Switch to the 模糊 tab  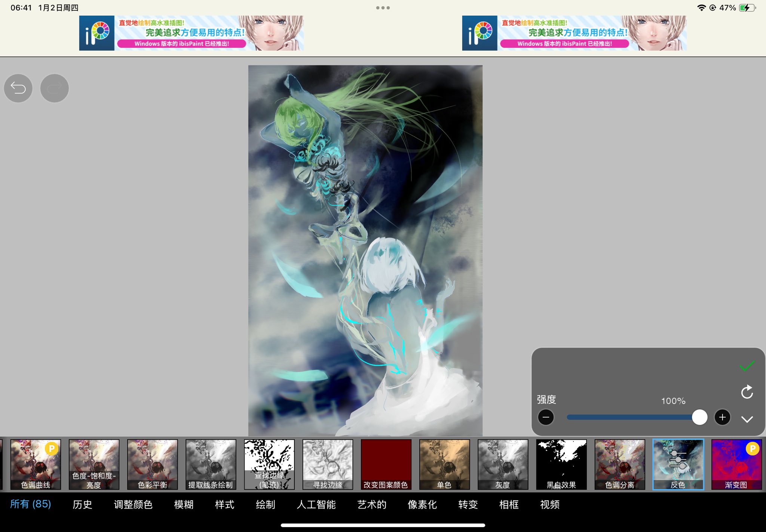click(184, 505)
